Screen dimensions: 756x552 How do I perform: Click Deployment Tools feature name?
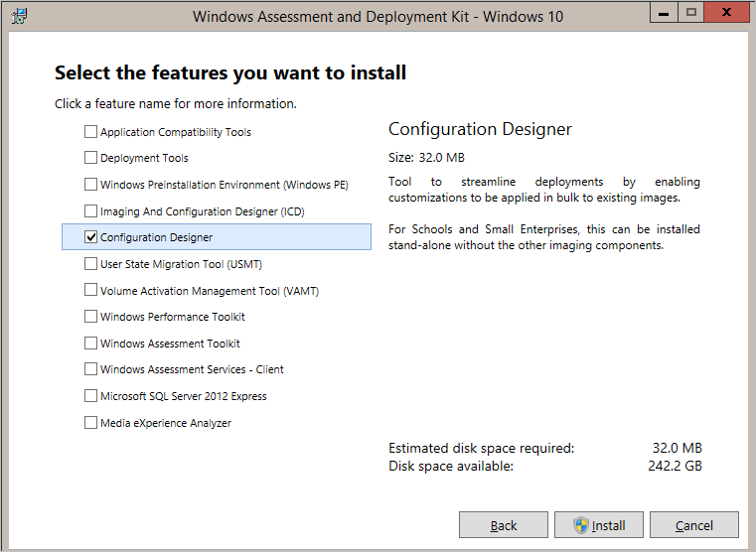tap(144, 158)
